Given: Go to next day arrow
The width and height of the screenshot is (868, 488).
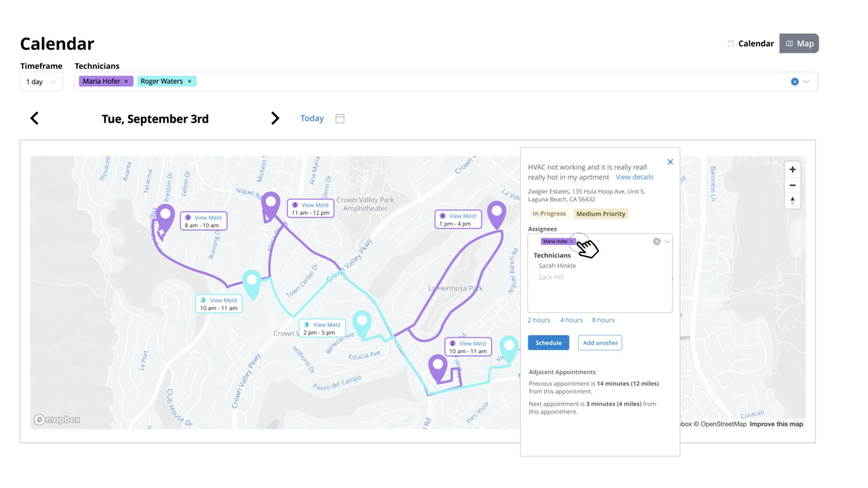Looking at the screenshot, I should [275, 118].
